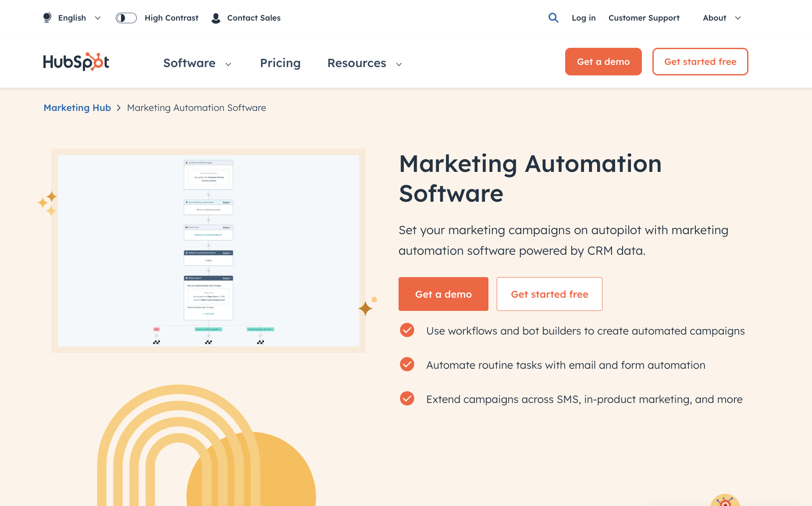Click Get a demo in the header
The height and width of the screenshot is (506, 812).
coord(603,62)
